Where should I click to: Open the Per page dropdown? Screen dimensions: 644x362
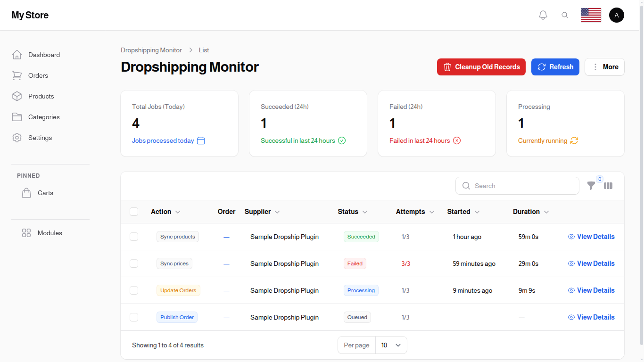pyautogui.click(x=391, y=345)
